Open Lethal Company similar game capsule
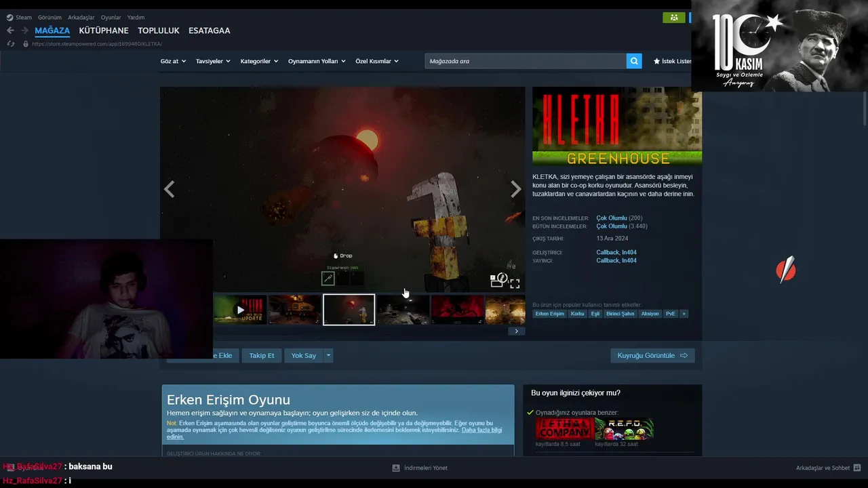This screenshot has width=868, height=488. [x=564, y=429]
